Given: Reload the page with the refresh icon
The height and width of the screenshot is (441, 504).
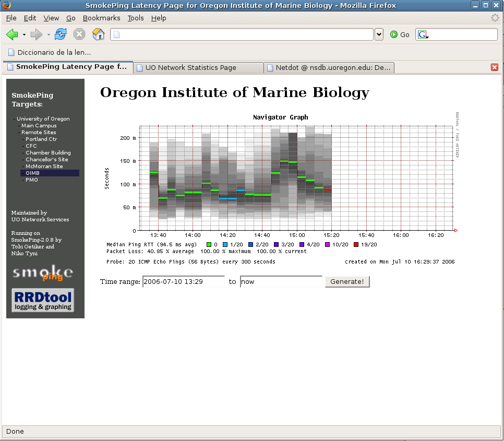Looking at the screenshot, I should click(61, 34).
